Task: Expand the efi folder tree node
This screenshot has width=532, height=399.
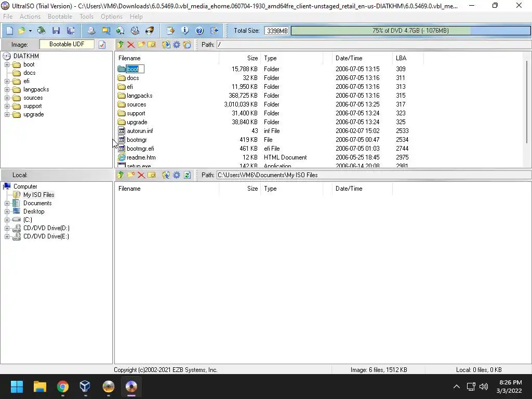Action: click(7, 81)
